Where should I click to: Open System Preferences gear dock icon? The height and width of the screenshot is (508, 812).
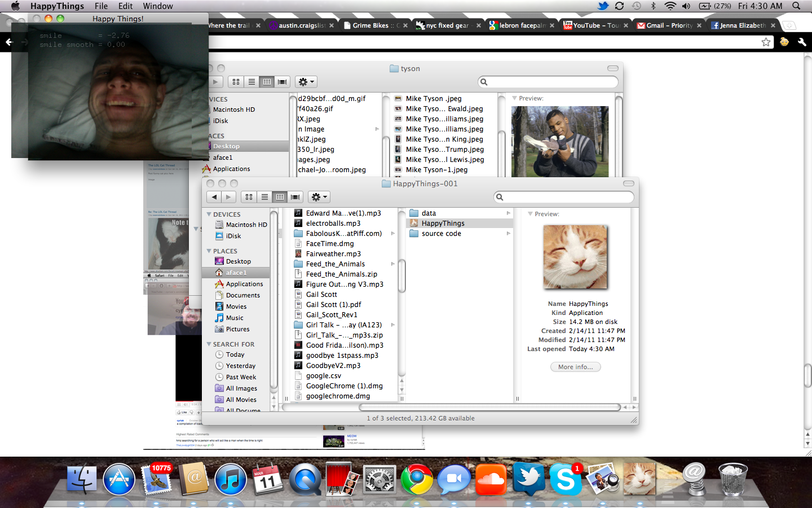[379, 480]
